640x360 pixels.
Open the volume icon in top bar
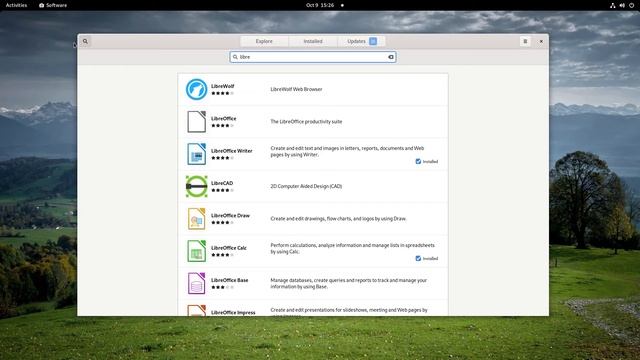[622, 5]
